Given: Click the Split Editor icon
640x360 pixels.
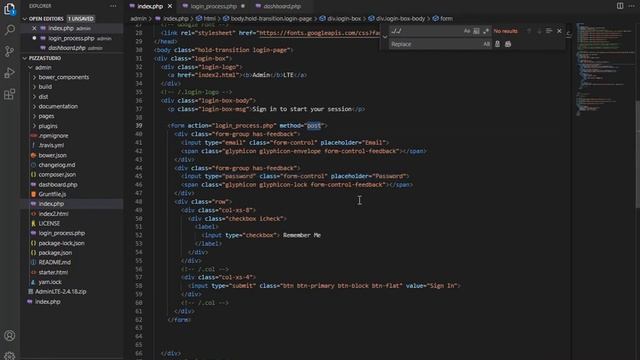Looking at the screenshot, I should (x=620, y=6).
